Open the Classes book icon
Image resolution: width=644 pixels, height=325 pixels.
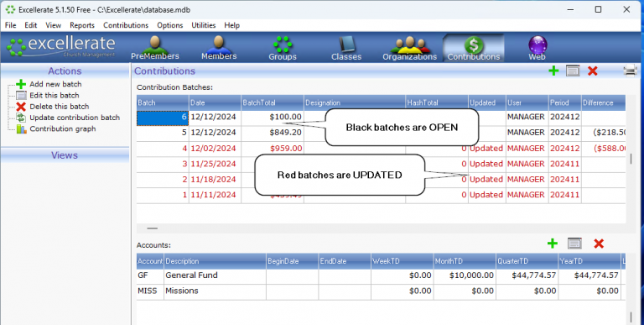[346, 48]
